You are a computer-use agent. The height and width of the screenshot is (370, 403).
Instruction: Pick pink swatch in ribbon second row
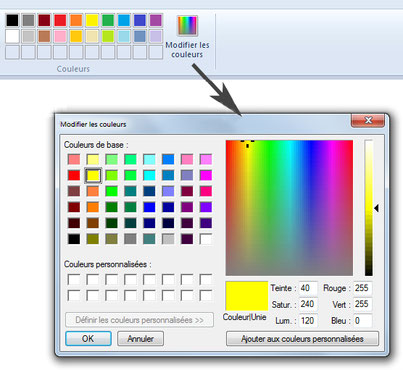tap(60, 36)
